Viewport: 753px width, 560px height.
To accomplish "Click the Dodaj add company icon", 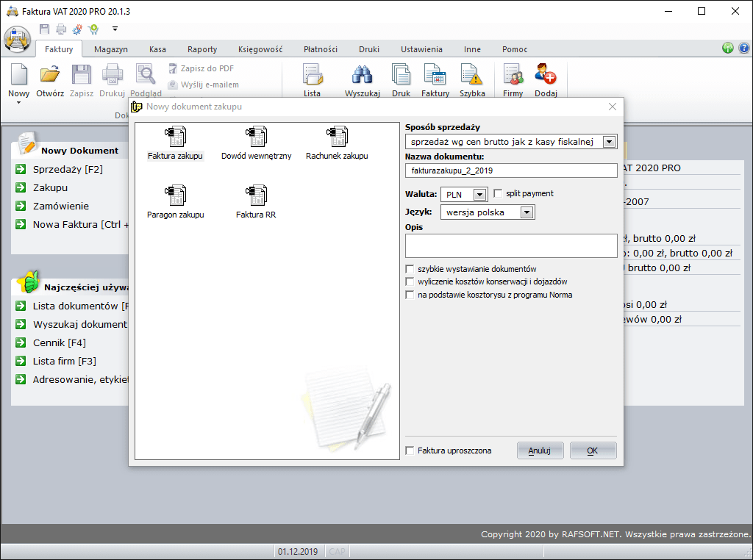I will pyautogui.click(x=546, y=75).
